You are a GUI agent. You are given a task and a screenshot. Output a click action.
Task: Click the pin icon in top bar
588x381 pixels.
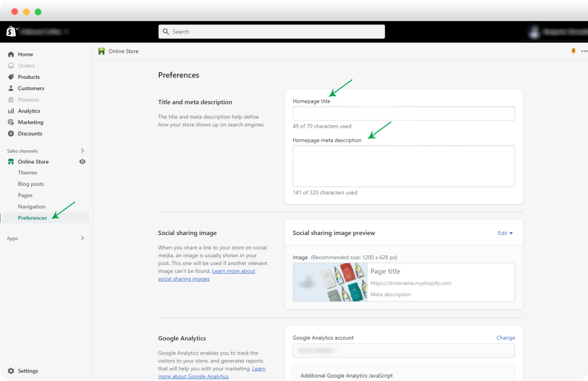(x=573, y=51)
